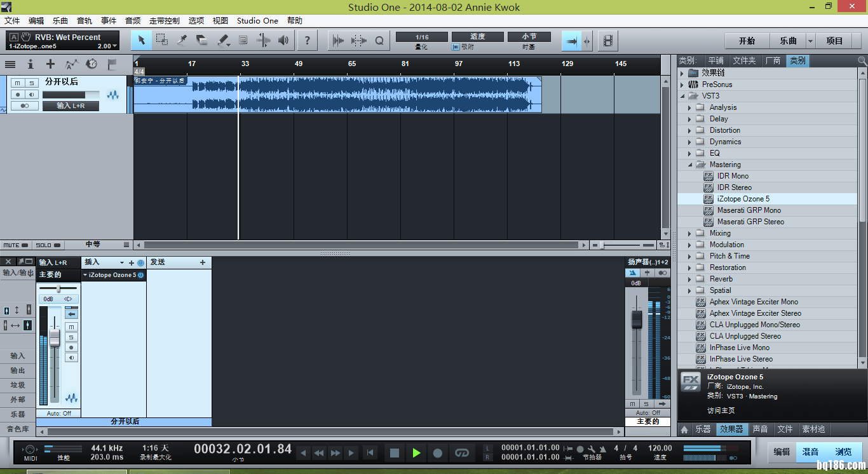Select the Listen speaker tool
Viewport: 868px width, 474px height.
point(283,41)
